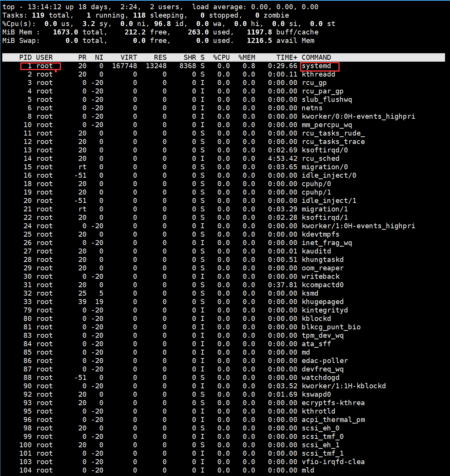Screen dimensions: 450x476
Task: Select the mld process name
Action: tap(308, 470)
